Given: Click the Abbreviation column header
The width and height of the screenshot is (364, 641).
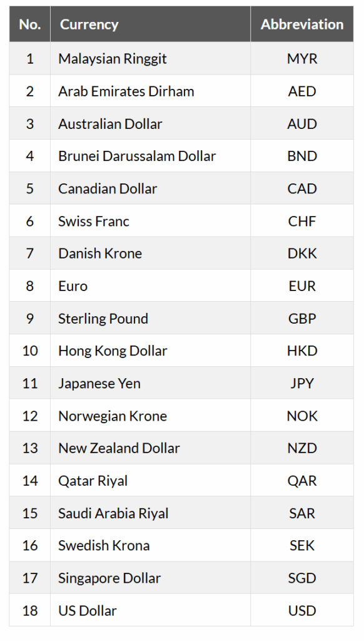Looking at the screenshot, I should pyautogui.click(x=302, y=24).
